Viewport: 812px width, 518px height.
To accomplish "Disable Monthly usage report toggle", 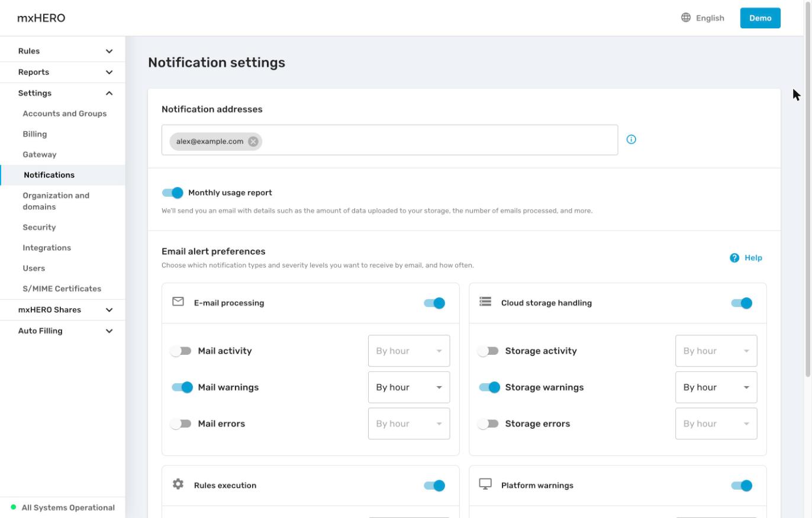I will (173, 193).
